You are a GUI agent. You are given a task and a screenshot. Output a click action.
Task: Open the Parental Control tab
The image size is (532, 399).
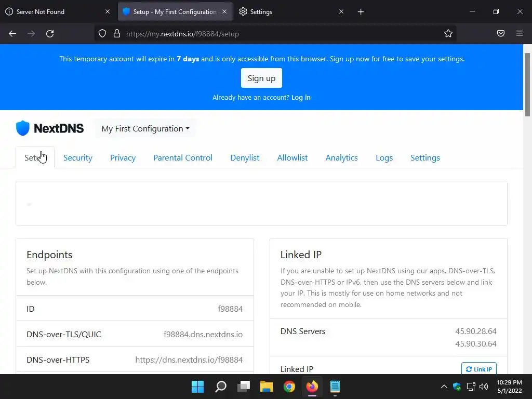coord(183,158)
